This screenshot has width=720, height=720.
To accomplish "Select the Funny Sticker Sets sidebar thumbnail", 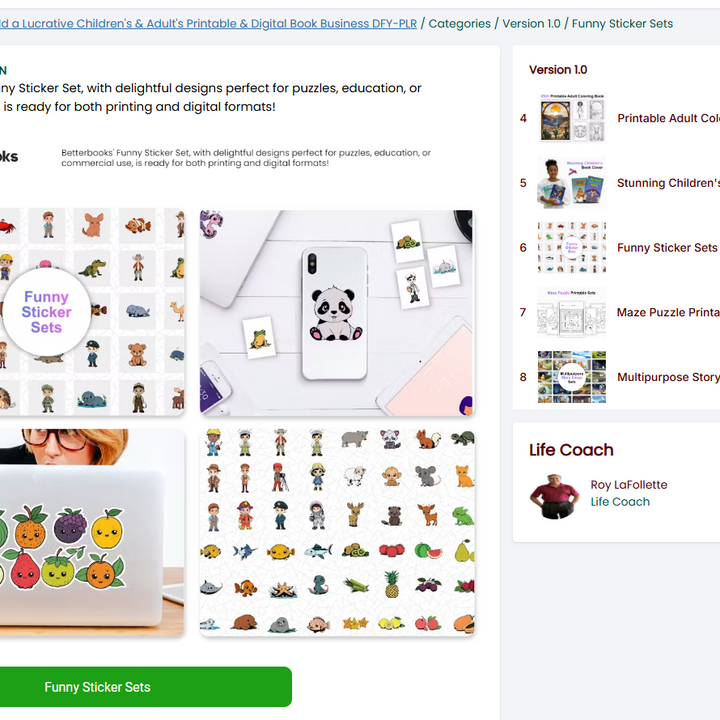I will click(x=572, y=248).
